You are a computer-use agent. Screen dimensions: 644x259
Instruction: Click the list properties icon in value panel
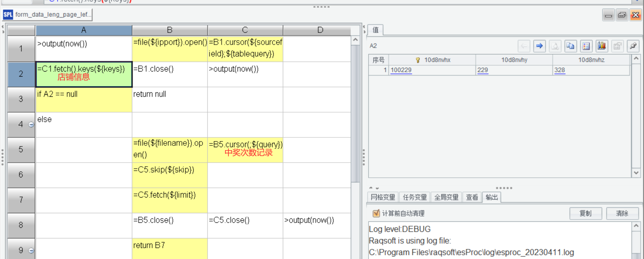pyautogui.click(x=586, y=46)
